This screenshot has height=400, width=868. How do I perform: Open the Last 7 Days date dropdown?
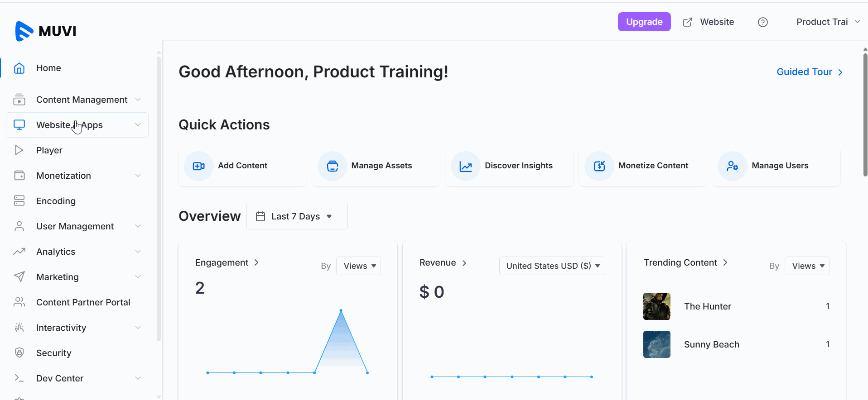click(x=297, y=216)
